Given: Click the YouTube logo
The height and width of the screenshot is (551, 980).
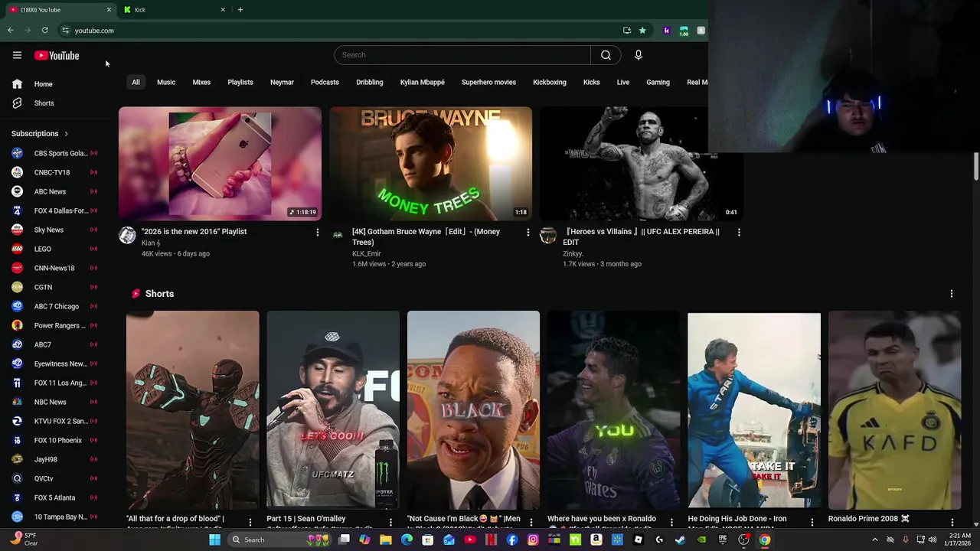Looking at the screenshot, I should click(x=57, y=55).
